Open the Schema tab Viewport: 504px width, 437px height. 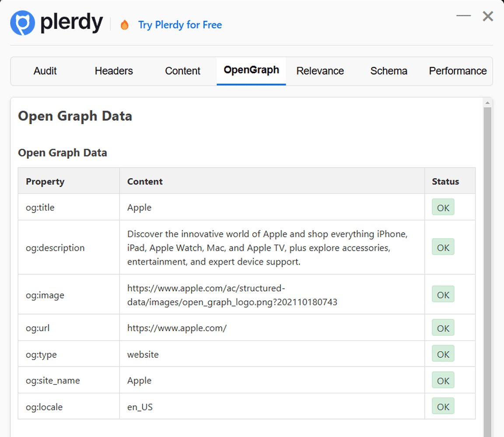pos(388,71)
